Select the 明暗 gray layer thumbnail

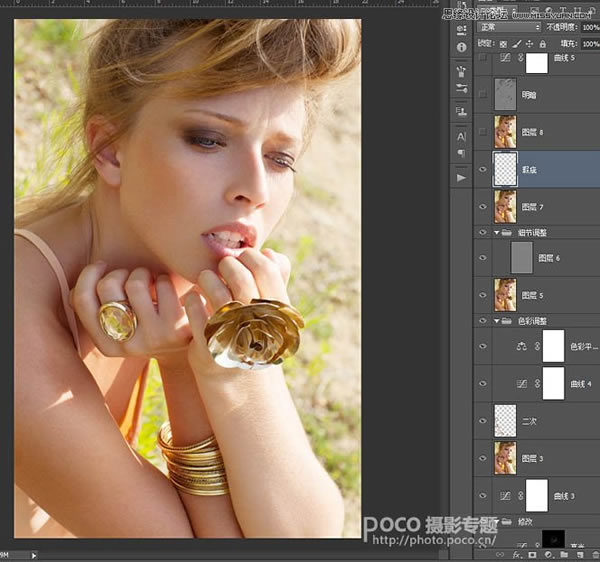[505, 94]
